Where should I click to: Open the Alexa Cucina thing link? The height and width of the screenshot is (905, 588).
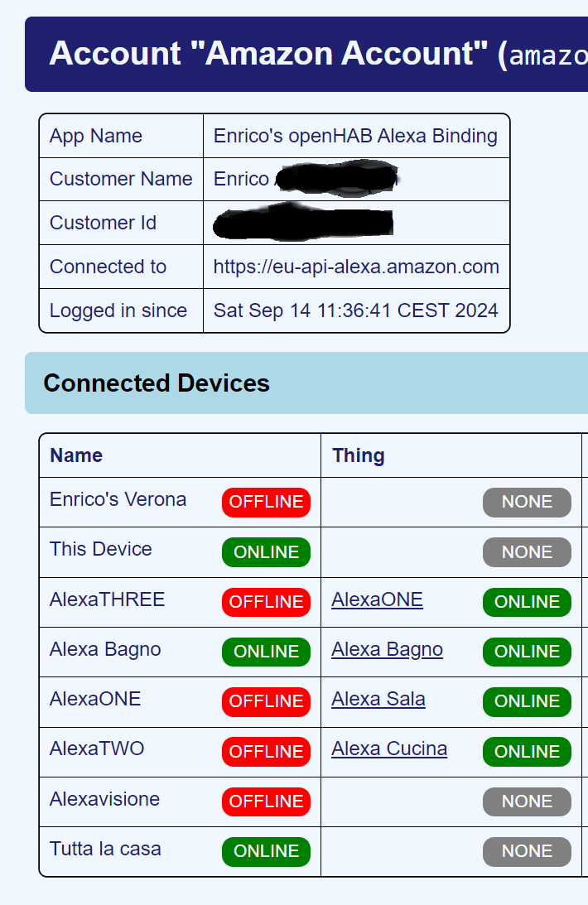[389, 749]
